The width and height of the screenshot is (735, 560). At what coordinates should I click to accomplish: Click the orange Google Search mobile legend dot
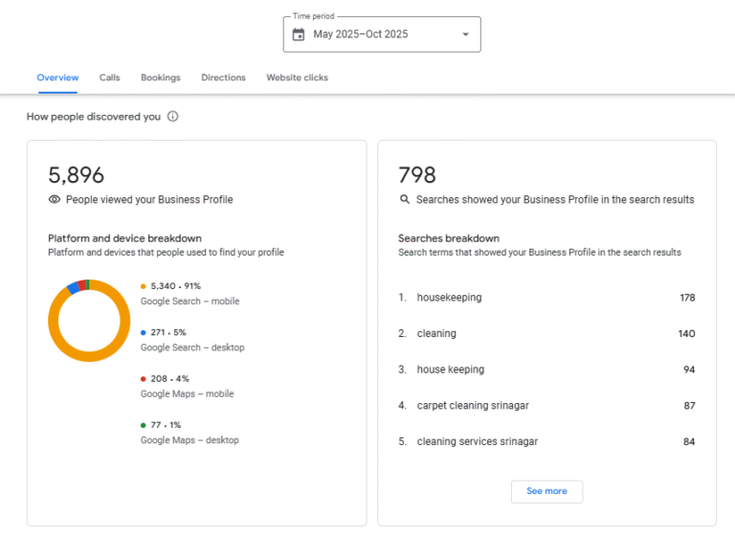[144, 286]
